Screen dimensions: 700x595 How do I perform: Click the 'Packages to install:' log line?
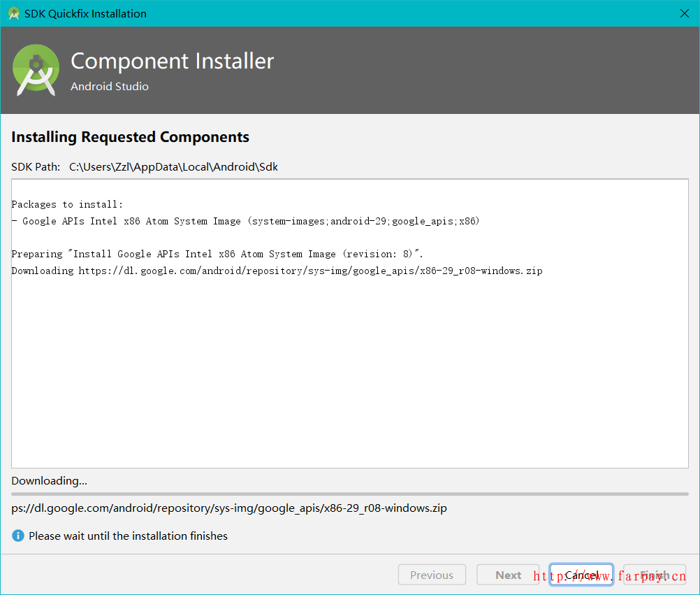(67, 204)
